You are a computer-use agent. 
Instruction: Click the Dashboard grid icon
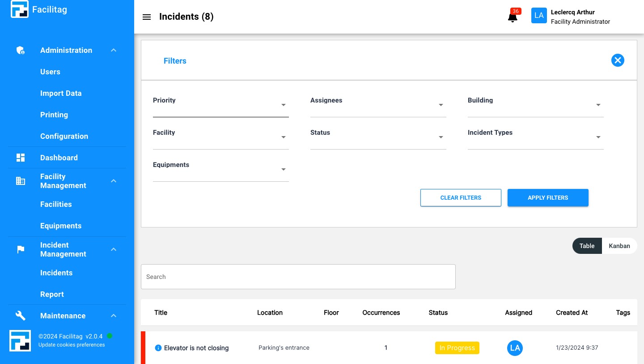click(21, 158)
